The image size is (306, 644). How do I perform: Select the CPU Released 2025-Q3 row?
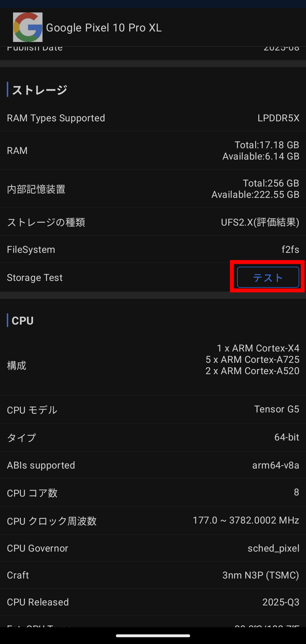point(153,602)
